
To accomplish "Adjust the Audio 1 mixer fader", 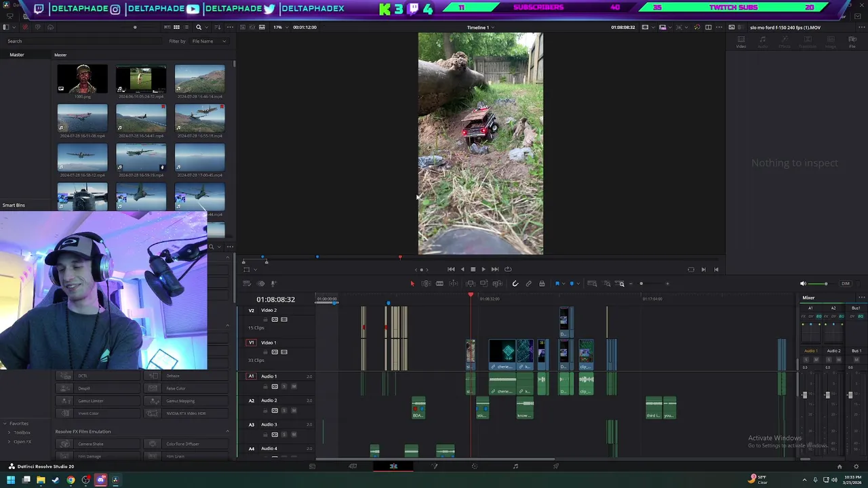I will [805, 395].
